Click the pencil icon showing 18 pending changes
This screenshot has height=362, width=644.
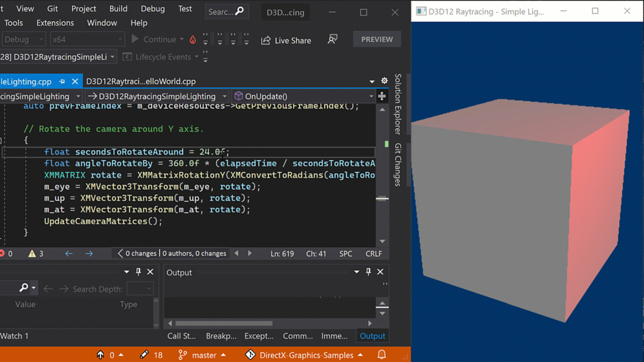(x=144, y=354)
